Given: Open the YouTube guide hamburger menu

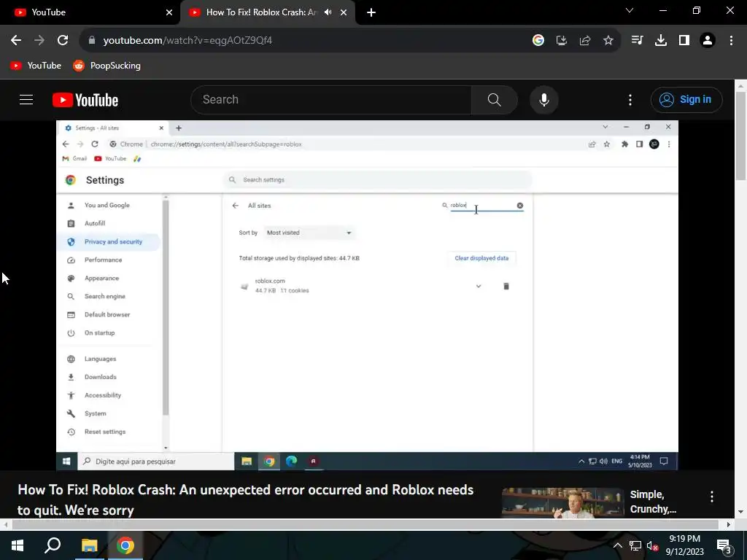Looking at the screenshot, I should click(x=26, y=99).
